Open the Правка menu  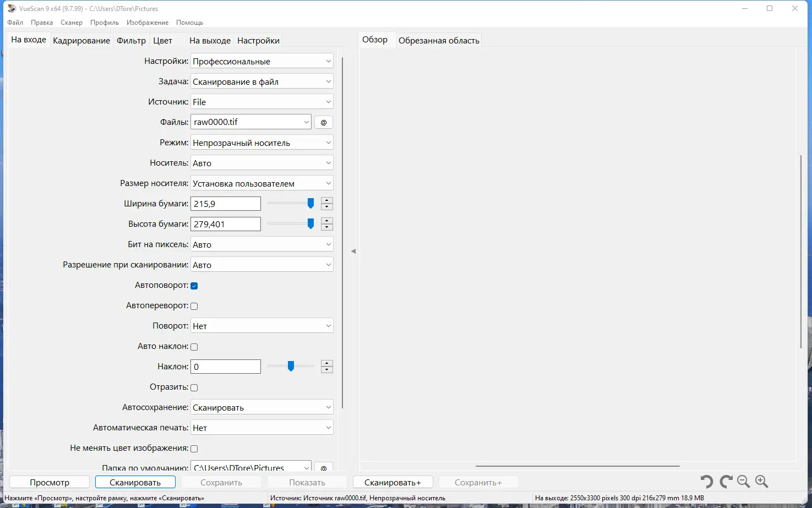(x=42, y=23)
